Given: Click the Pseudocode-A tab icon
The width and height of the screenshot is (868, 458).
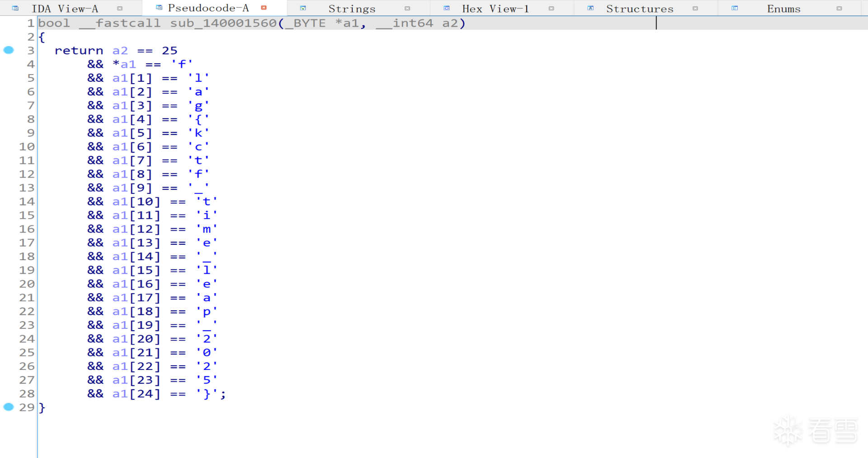Looking at the screenshot, I should pyautogui.click(x=159, y=8).
